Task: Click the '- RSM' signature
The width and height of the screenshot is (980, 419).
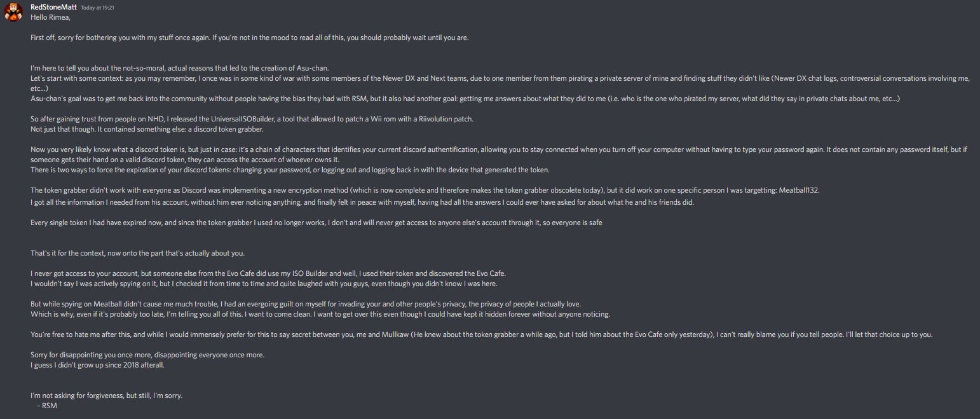Action: pos(48,406)
